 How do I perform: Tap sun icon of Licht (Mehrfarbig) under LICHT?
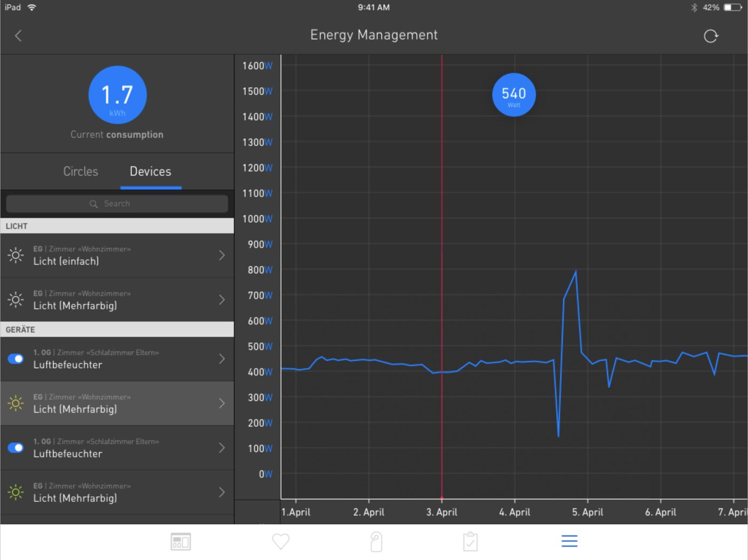pos(16,300)
